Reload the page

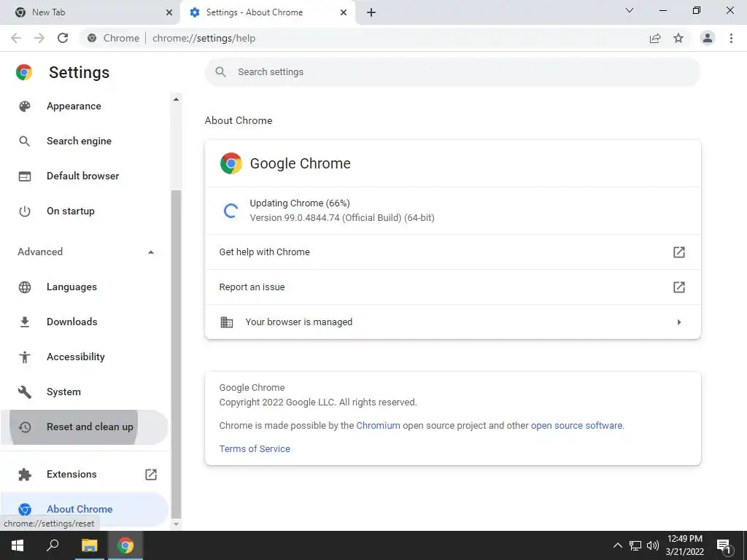(63, 38)
